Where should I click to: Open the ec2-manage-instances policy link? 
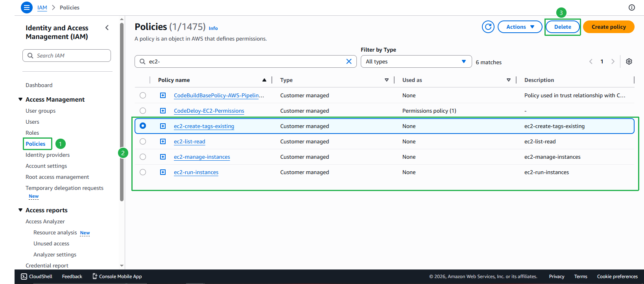[202, 157]
